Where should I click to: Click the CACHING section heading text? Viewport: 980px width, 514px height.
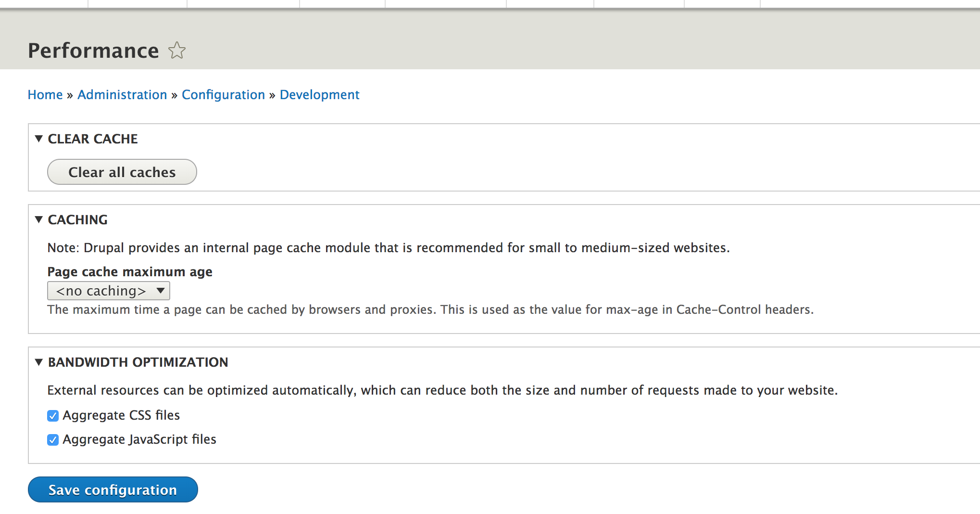point(78,219)
